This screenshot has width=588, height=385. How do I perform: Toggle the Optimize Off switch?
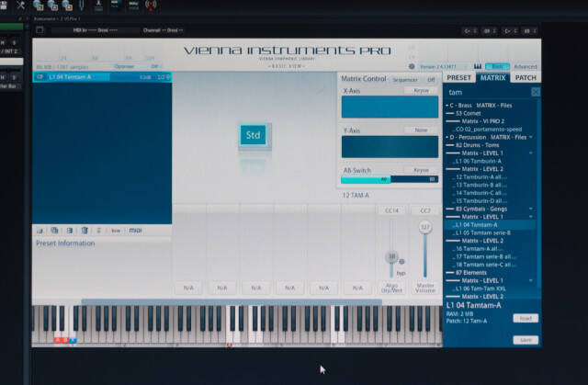(154, 67)
